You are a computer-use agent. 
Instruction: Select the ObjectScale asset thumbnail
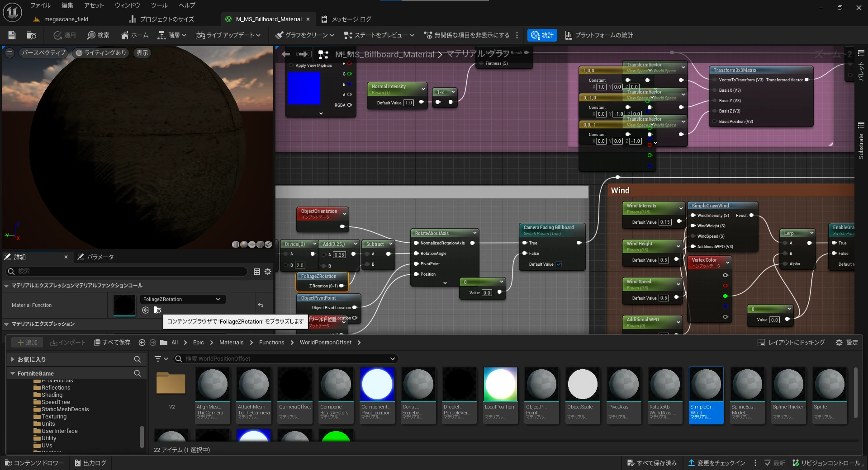583,395
